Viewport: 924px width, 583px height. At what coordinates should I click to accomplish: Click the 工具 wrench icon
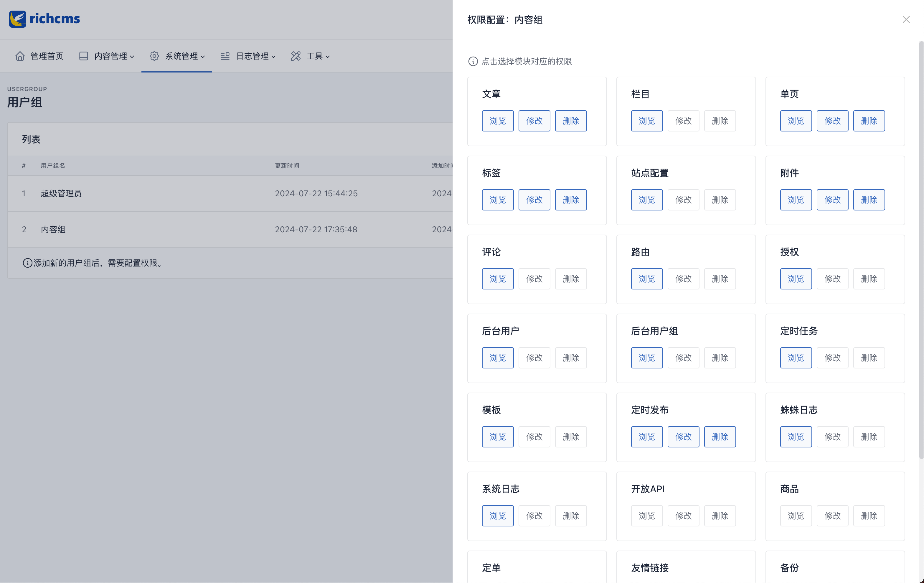coord(296,56)
